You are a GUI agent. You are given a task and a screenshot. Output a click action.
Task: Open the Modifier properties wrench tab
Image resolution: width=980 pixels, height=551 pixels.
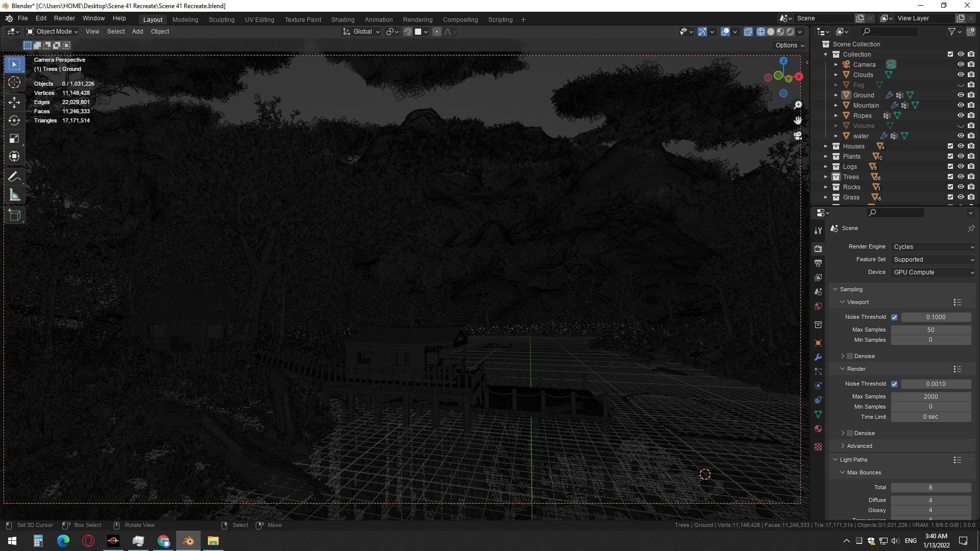coord(818,357)
